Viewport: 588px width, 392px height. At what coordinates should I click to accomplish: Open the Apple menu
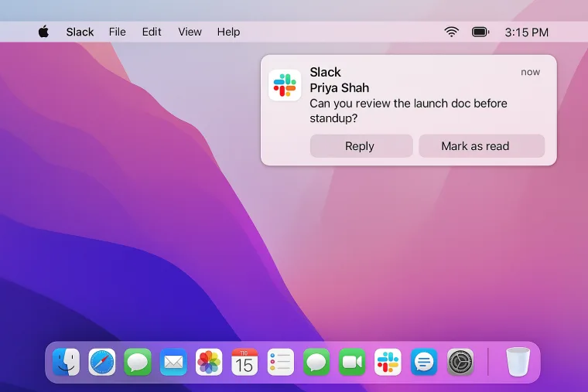[43, 32]
